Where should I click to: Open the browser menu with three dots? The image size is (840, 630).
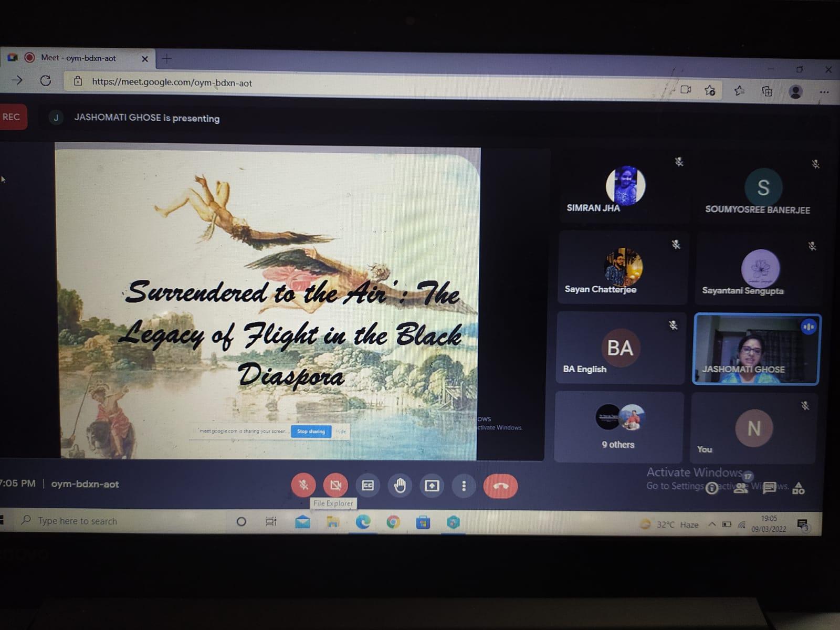click(824, 91)
